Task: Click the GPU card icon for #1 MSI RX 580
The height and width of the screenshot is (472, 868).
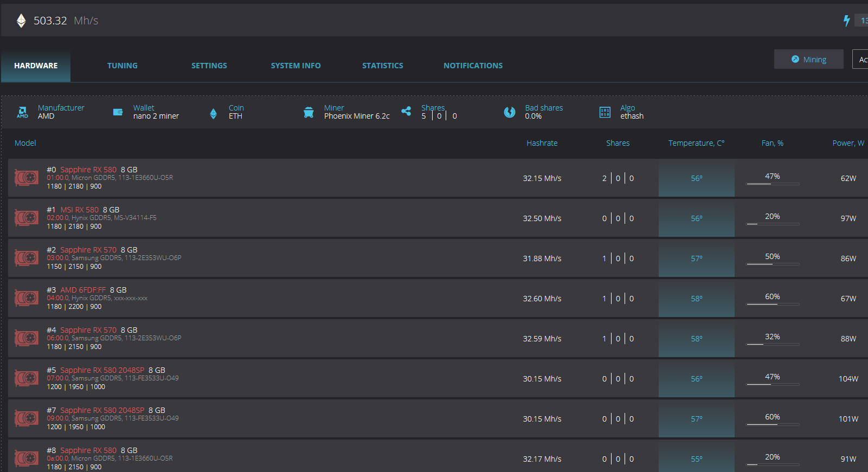Action: pyautogui.click(x=27, y=218)
